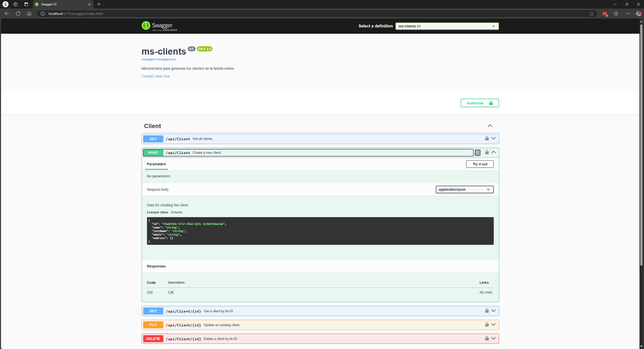Click the 'No parameters' text
Image resolution: width=644 pixels, height=349 pixels.
click(158, 176)
